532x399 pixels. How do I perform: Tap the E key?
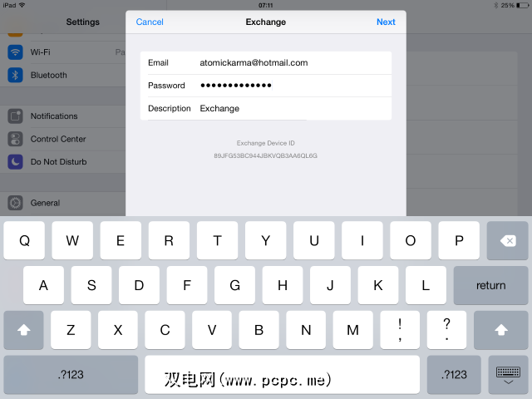[x=121, y=240]
